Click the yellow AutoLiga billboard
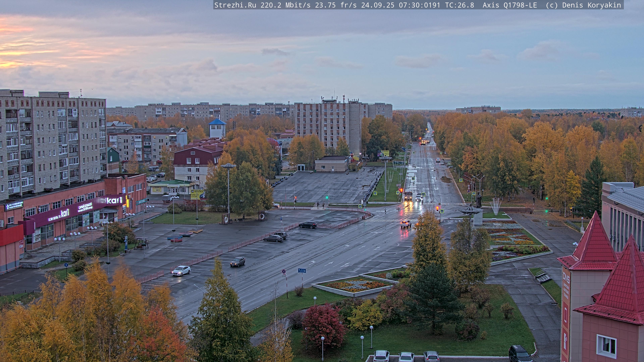 pyautogui.click(x=197, y=194)
